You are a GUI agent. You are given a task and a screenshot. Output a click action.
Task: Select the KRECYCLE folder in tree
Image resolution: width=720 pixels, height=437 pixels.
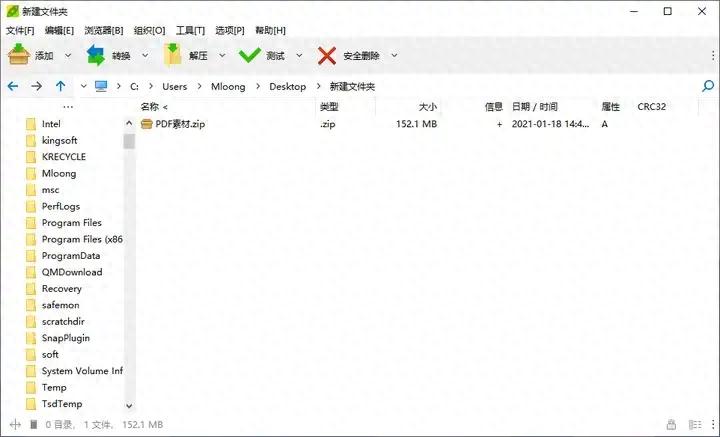pyautogui.click(x=64, y=157)
